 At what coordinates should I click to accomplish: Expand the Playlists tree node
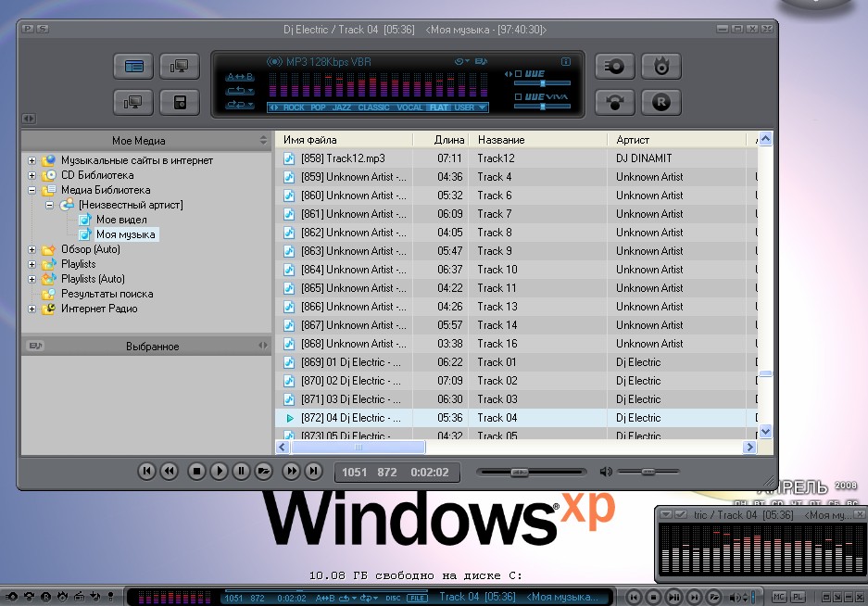coord(32,264)
